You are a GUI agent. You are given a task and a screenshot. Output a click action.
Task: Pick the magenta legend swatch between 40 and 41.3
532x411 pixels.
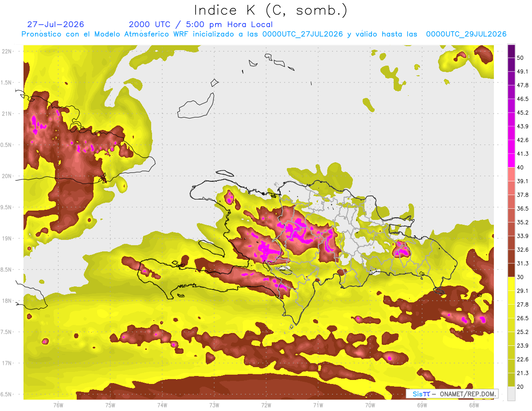[x=511, y=160]
